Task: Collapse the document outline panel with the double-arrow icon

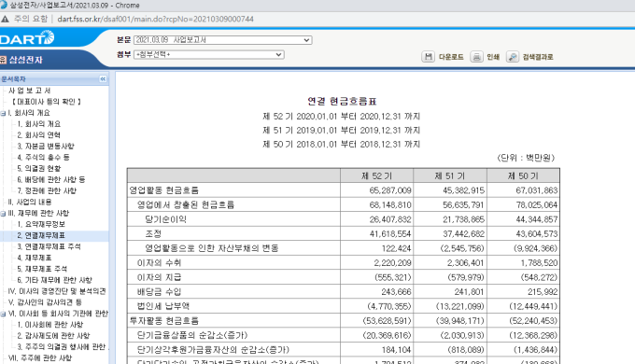Action: 103,79
